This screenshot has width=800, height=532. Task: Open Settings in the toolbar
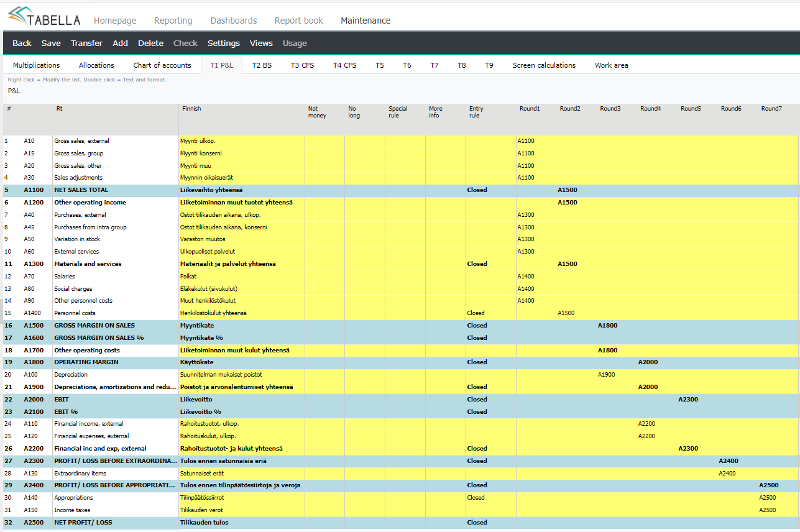pyautogui.click(x=224, y=43)
